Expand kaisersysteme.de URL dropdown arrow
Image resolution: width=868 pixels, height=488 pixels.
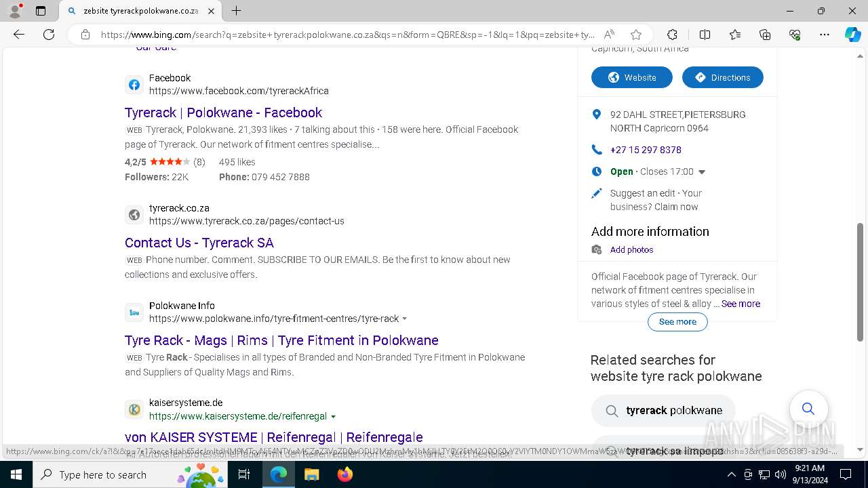(333, 416)
